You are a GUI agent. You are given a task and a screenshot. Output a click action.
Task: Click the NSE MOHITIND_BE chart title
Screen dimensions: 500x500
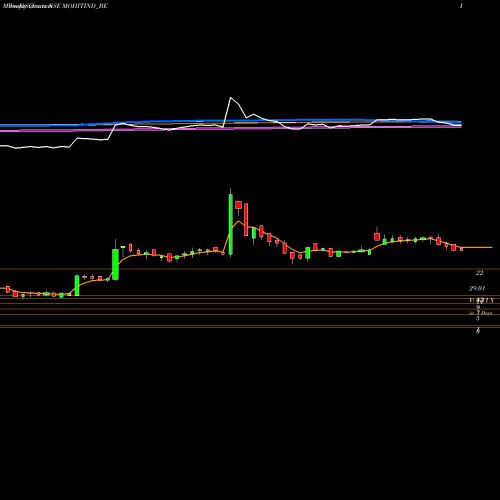pos(79,6)
